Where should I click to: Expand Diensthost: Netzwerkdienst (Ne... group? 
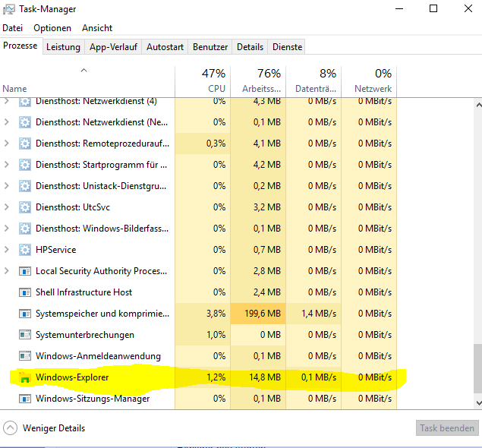click(7, 122)
